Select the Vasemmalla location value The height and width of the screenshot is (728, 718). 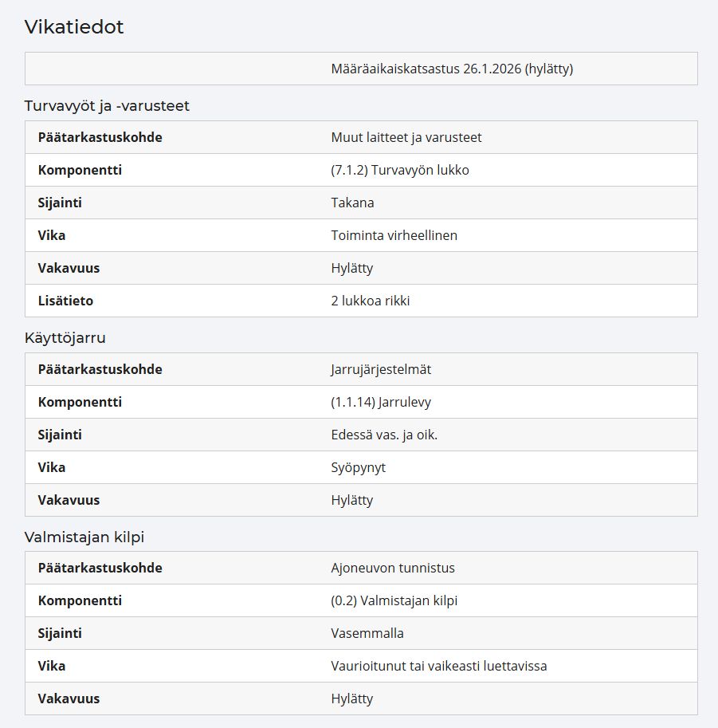point(367,633)
